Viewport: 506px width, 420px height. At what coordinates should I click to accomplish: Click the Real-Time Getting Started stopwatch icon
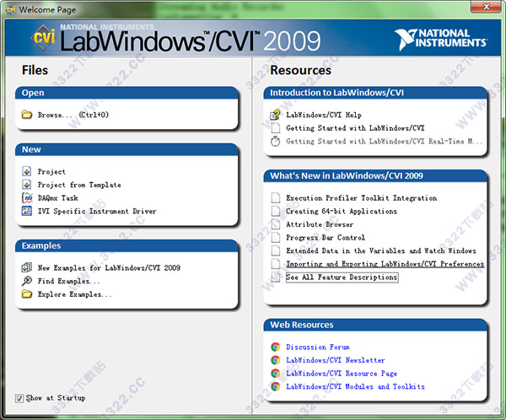pos(275,141)
